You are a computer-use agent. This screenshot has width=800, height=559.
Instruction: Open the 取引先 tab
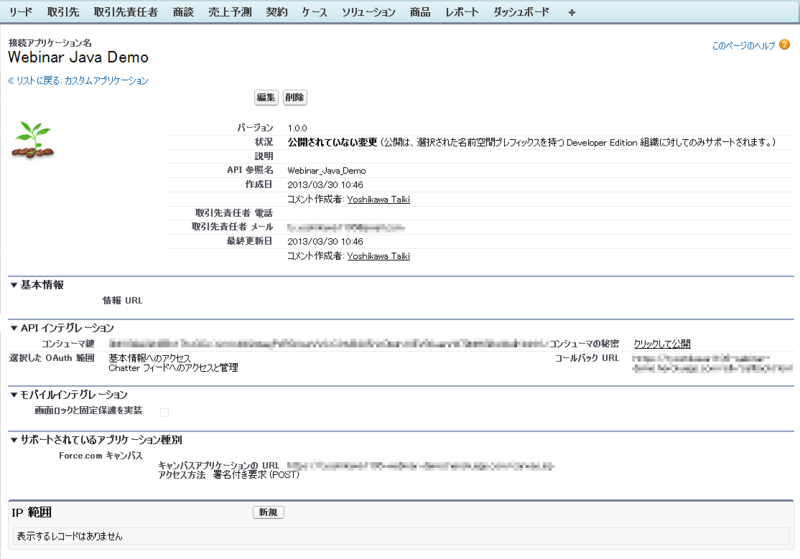click(63, 12)
